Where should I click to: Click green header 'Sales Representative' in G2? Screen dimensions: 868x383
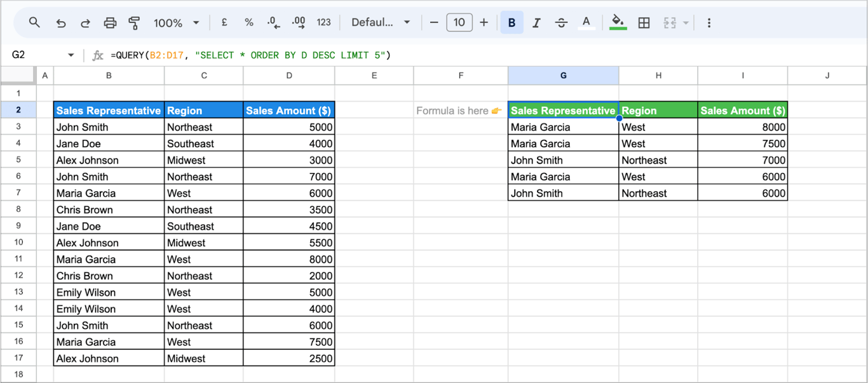click(x=563, y=110)
